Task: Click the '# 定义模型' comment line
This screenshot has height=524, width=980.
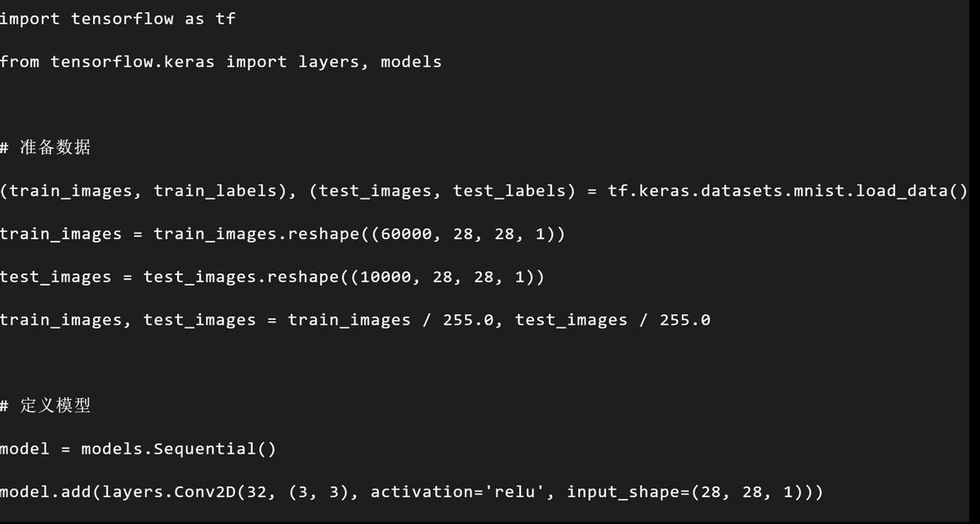Action: click(46, 406)
